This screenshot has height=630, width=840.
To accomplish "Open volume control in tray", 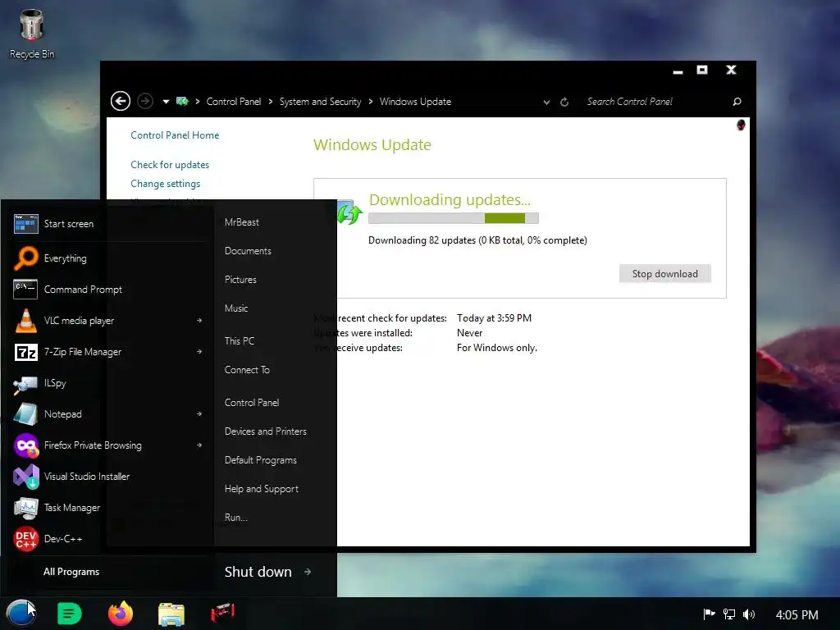I will pyautogui.click(x=749, y=614).
